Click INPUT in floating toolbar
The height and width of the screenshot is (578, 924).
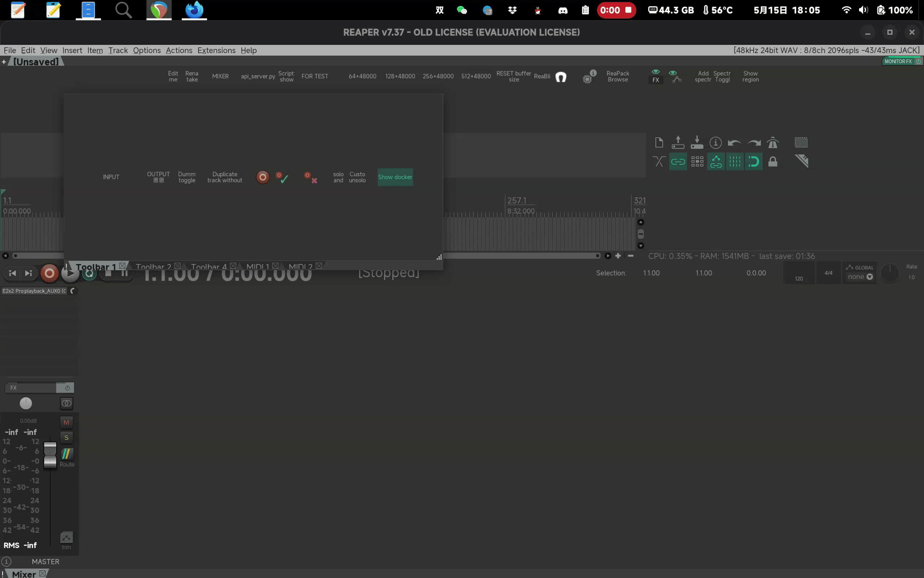(111, 177)
